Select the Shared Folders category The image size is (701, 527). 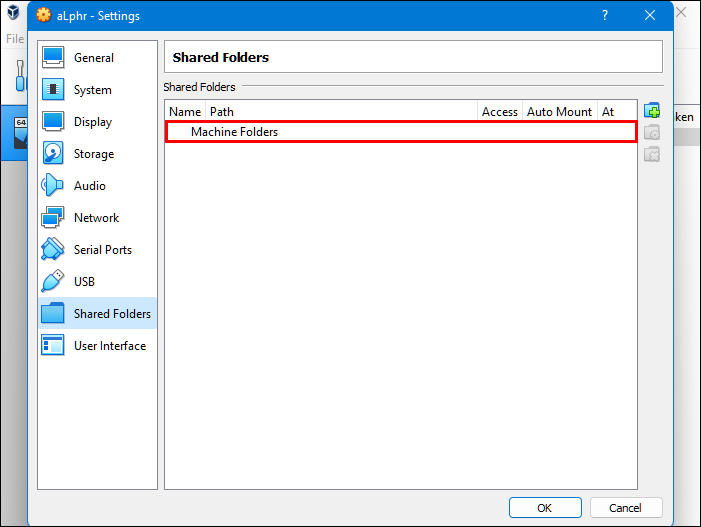[112, 314]
